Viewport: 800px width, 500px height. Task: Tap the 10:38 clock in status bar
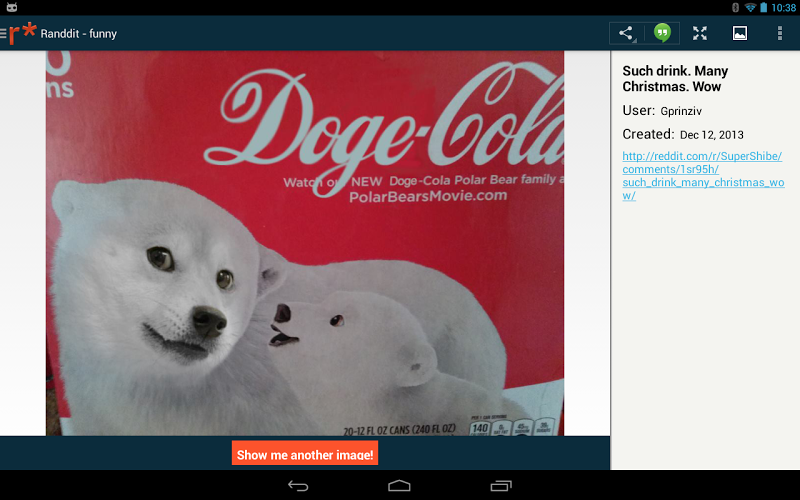784,8
